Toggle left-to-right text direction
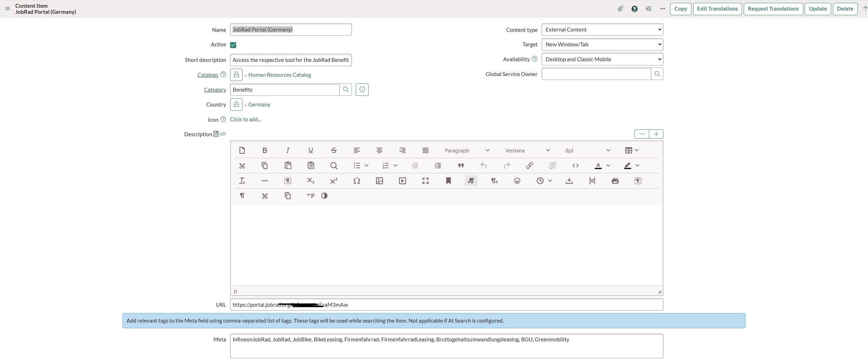Image resolution: width=868 pixels, height=364 pixels. (471, 181)
